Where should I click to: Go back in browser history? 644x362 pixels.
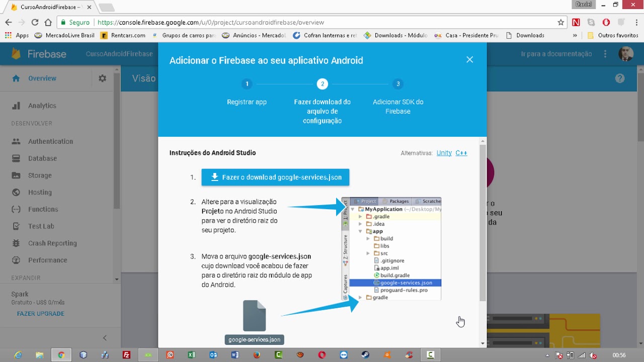[9, 22]
